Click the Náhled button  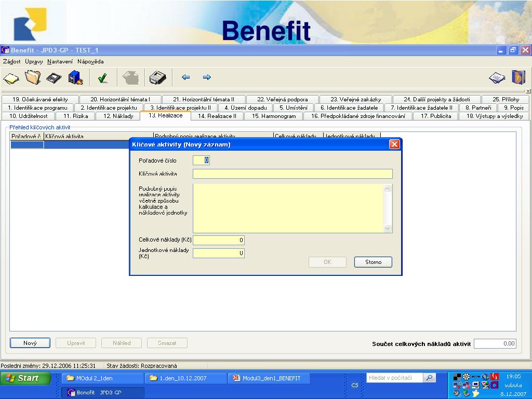click(x=122, y=343)
